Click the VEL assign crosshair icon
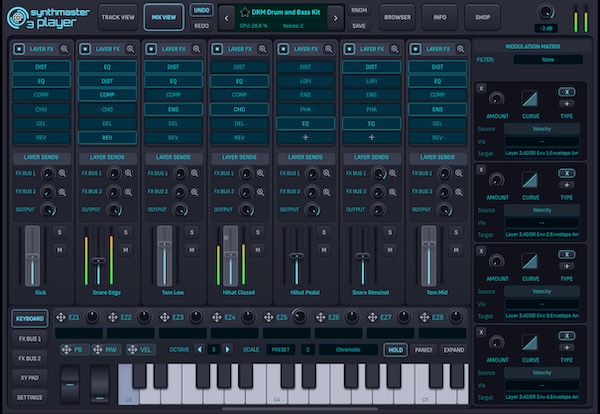 [132, 349]
